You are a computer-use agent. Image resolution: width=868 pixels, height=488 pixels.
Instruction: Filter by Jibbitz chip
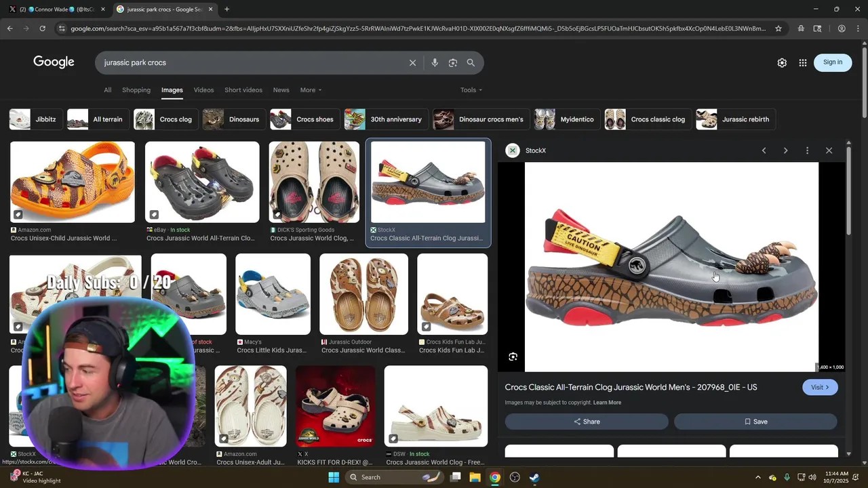coord(35,119)
